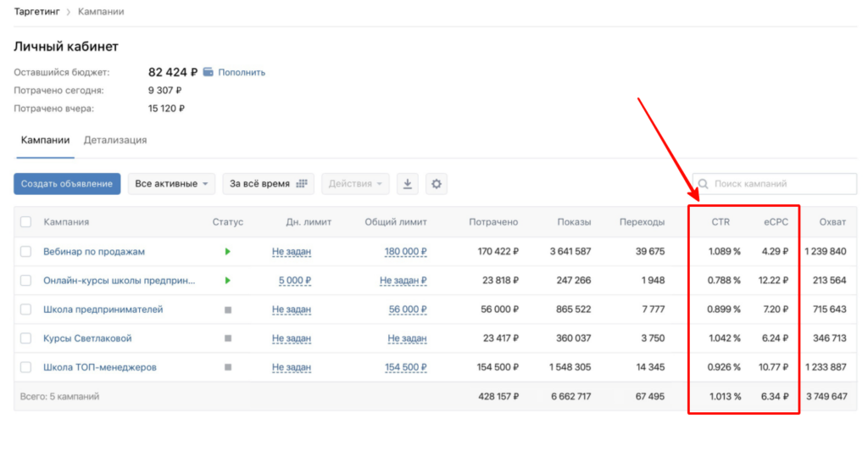
Task: Click the download statistics icon
Action: [408, 184]
